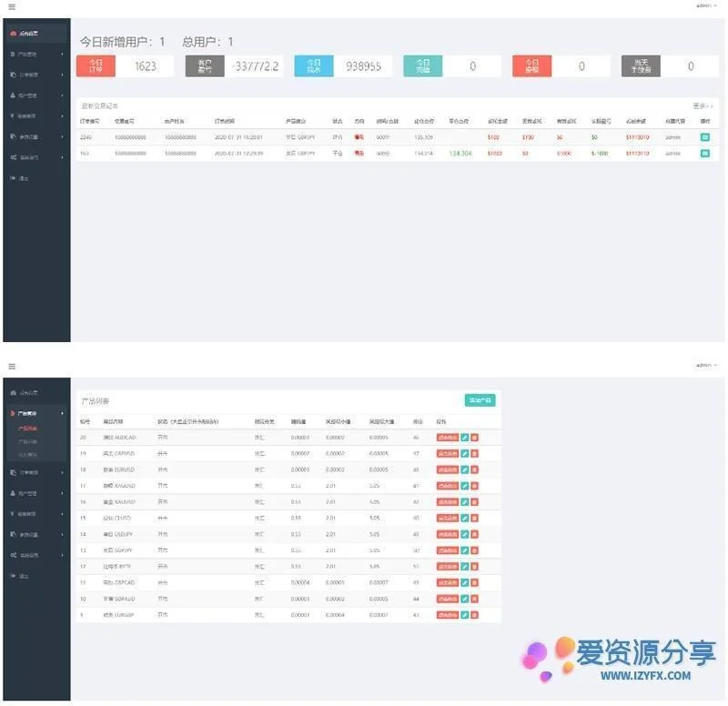
Task: Click the hamburger icon above the 产品列表 page
Action: (12, 365)
